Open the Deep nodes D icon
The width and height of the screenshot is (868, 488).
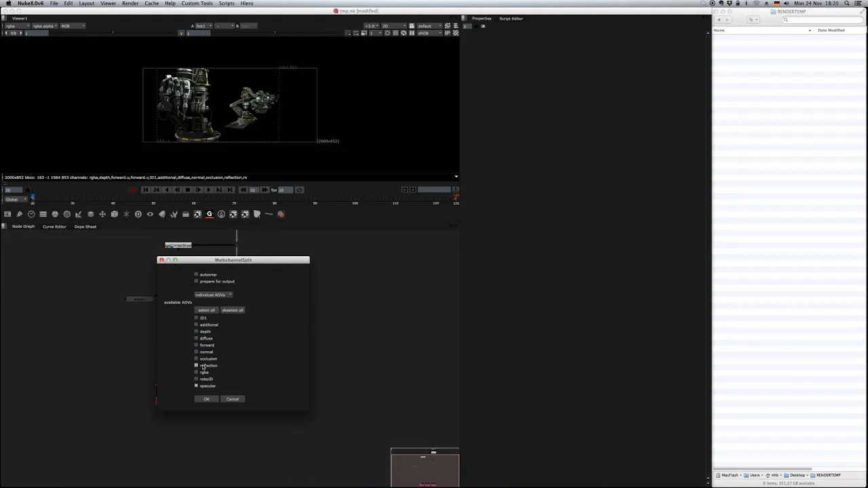pyautogui.click(x=138, y=214)
